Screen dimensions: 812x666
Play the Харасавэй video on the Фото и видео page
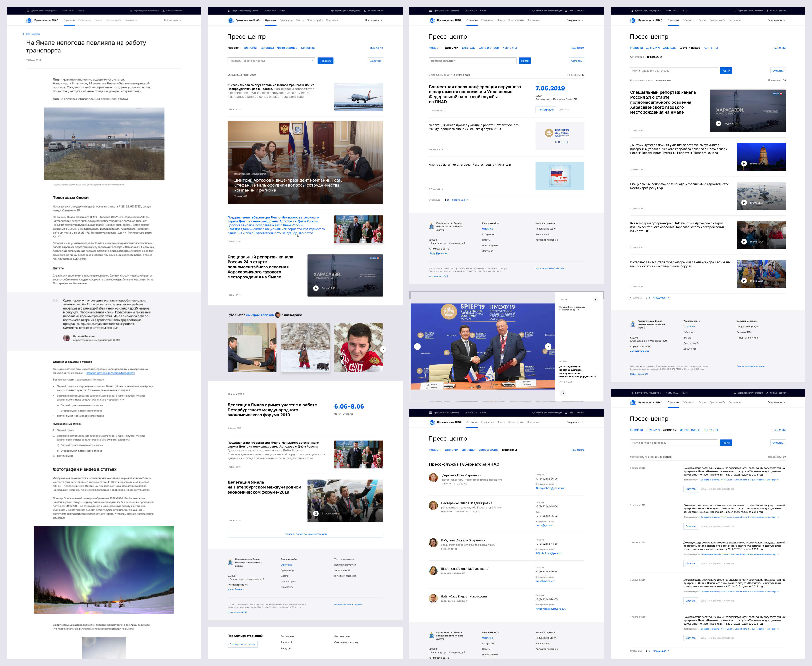point(719,124)
